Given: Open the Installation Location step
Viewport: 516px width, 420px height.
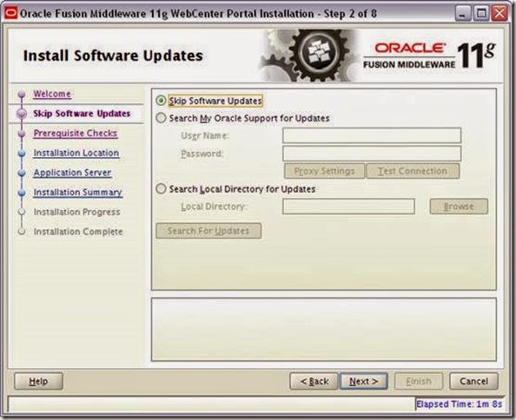Looking at the screenshot, I should click(x=76, y=153).
